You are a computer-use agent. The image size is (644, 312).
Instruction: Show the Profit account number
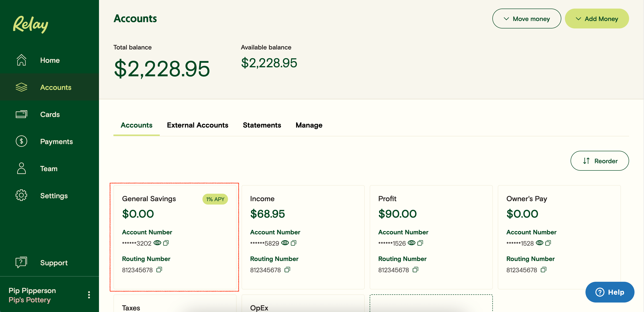pyautogui.click(x=411, y=243)
